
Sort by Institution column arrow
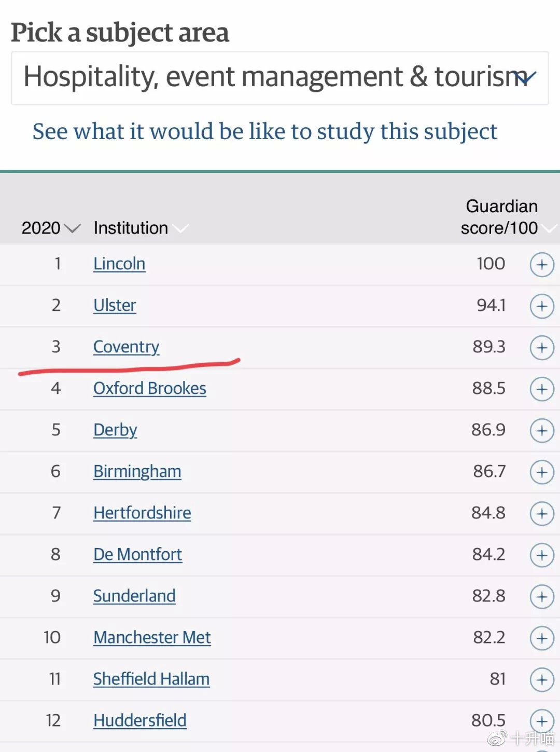180,228
